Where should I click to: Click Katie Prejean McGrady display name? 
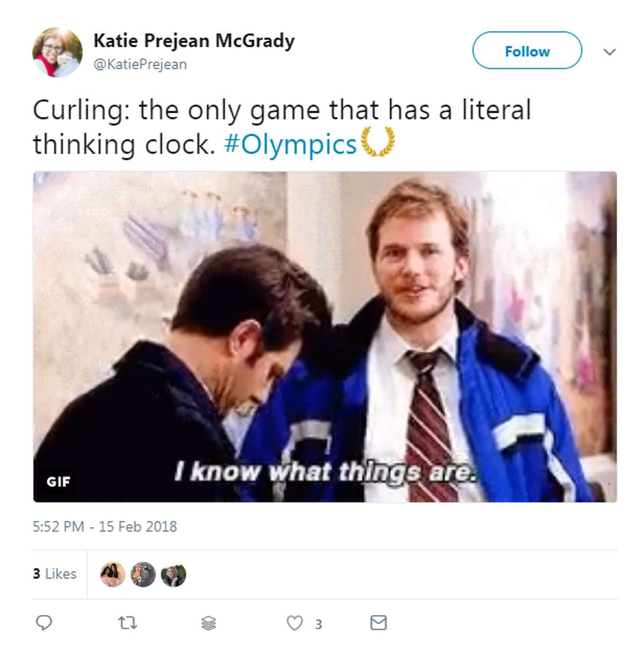194,41
